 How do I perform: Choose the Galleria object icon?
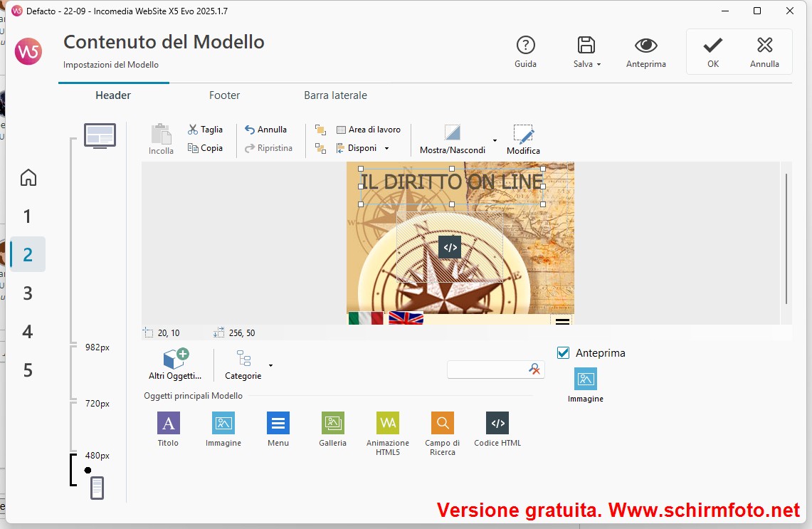(332, 424)
